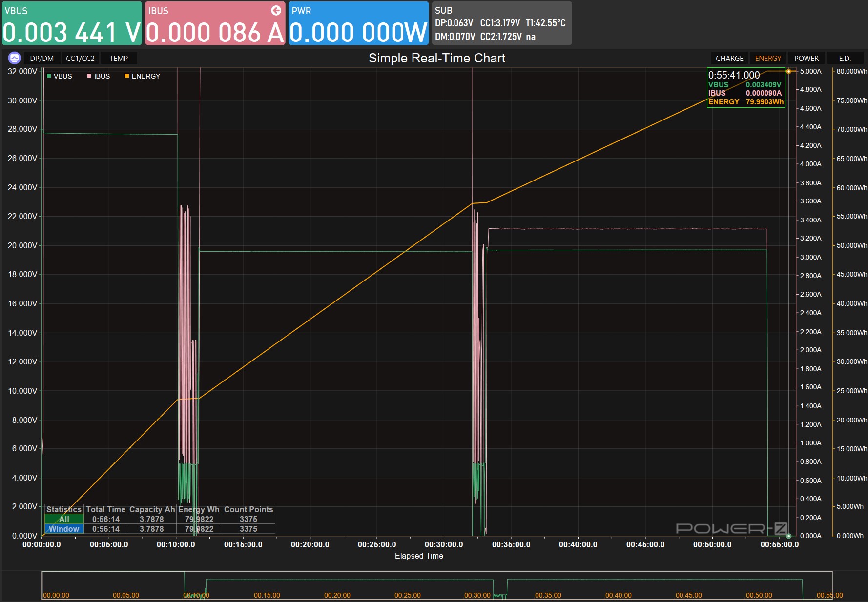Viewport: 868px width, 602px height.
Task: Click the POWER-Z logo watermark
Action: click(x=731, y=528)
